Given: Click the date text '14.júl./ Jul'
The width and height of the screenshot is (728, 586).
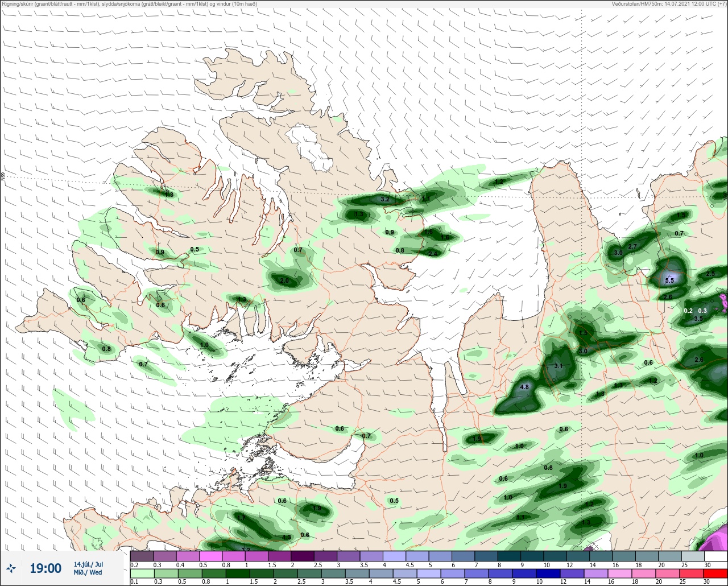Looking at the screenshot, I should click(88, 564).
